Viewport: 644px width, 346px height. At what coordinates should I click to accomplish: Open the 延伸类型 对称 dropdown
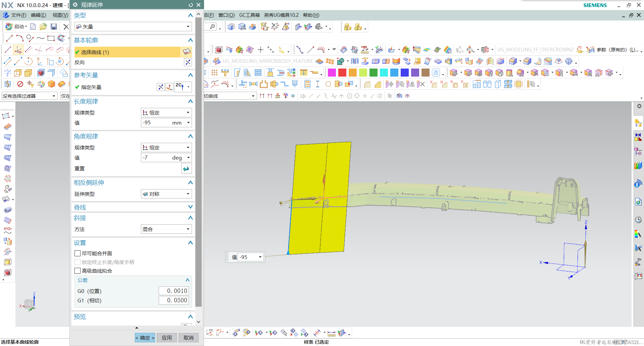click(166, 194)
